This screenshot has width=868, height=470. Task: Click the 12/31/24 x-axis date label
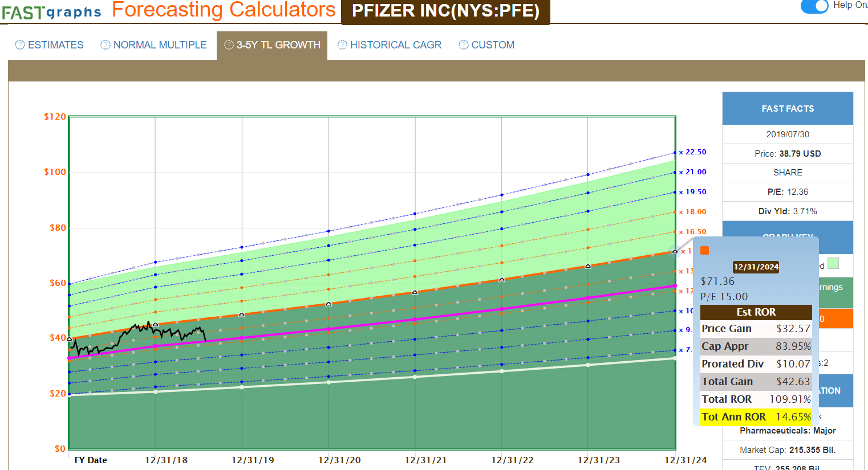tap(686, 460)
